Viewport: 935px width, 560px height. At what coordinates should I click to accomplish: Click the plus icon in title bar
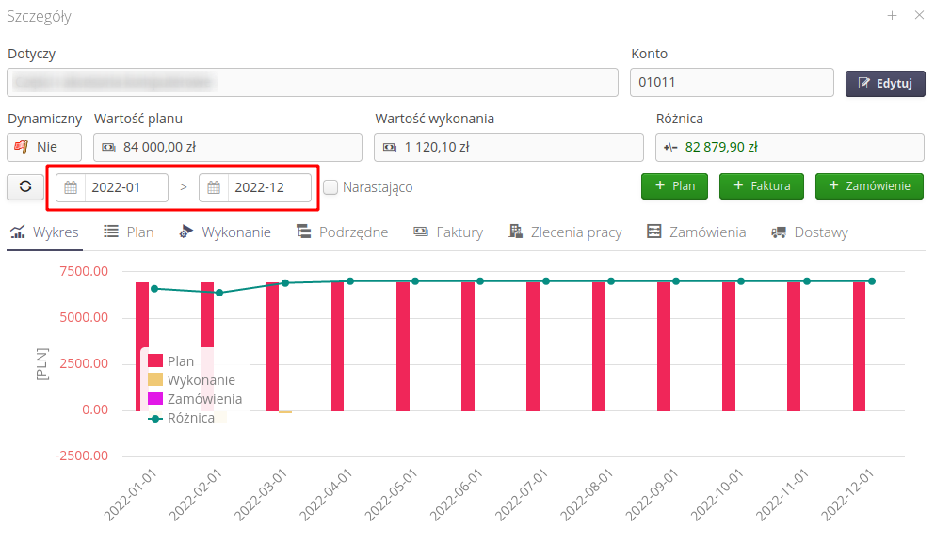(892, 16)
